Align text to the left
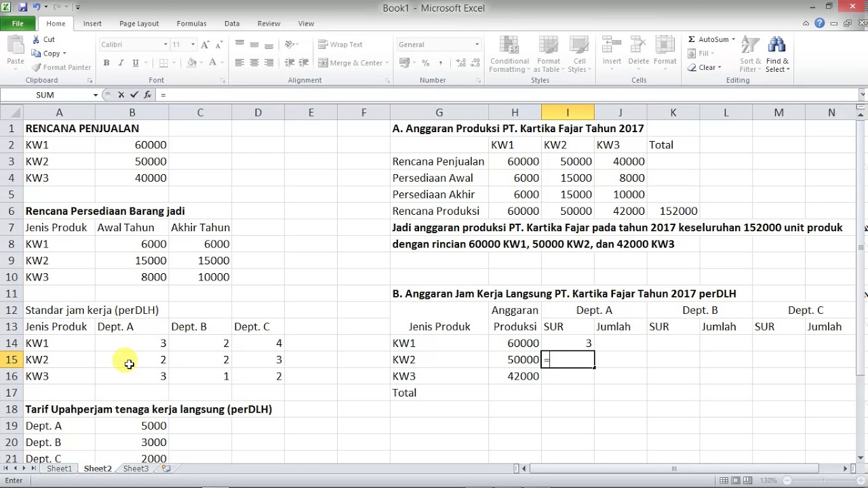This screenshot has height=488, width=868. [239, 62]
